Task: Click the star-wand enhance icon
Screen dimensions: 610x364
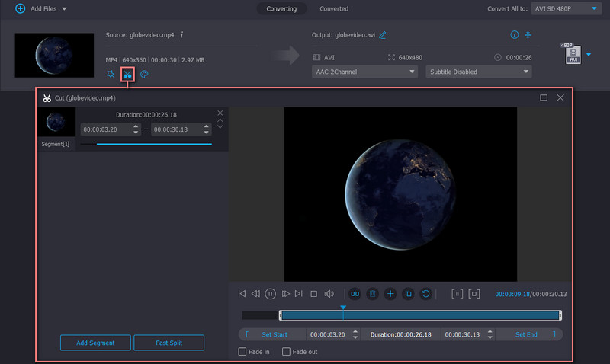Action: [111, 74]
